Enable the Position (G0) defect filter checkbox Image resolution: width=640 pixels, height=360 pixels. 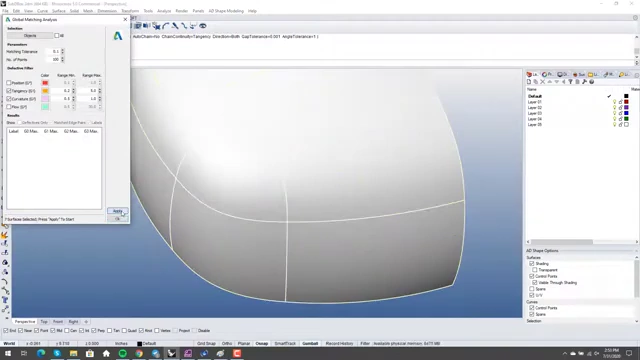pyautogui.click(x=9, y=83)
